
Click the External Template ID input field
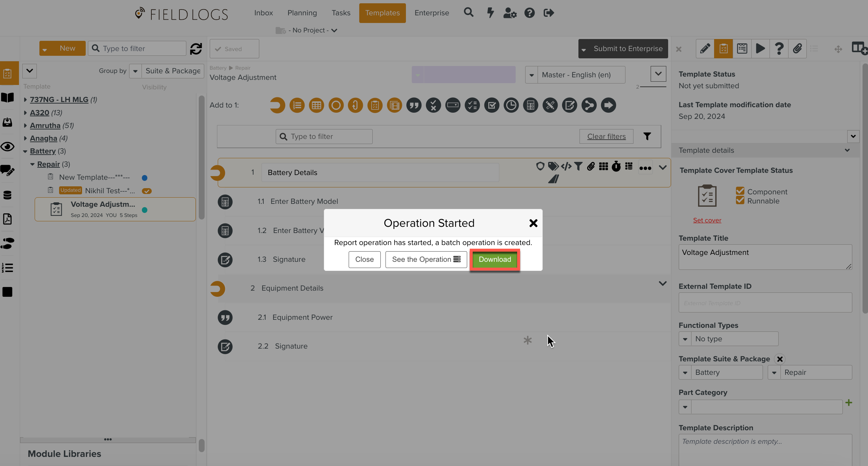point(765,303)
